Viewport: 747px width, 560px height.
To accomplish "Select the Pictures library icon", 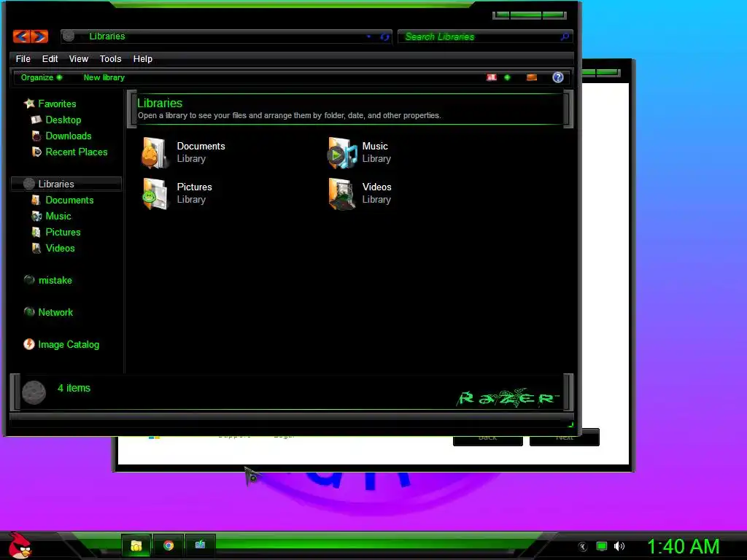I will (155, 194).
